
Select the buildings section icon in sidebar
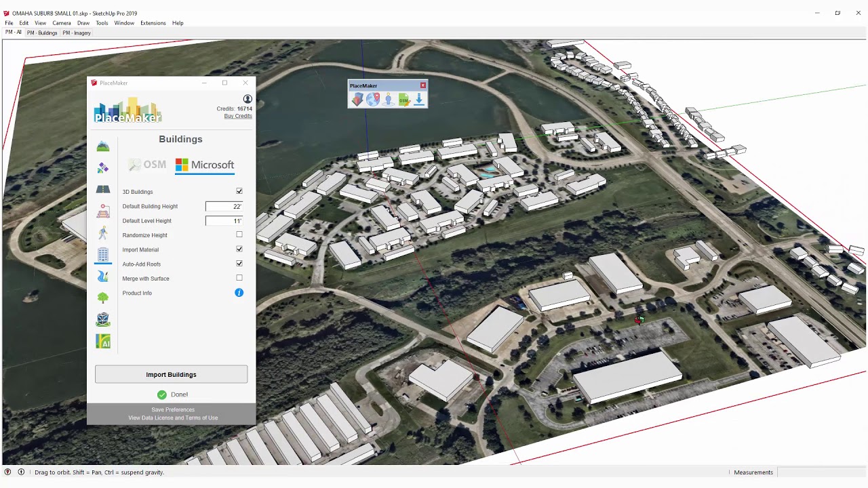(x=102, y=254)
